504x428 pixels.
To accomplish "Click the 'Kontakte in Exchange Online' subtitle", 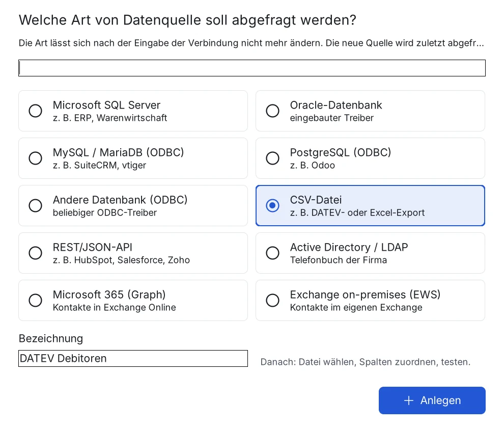I will click(115, 308).
